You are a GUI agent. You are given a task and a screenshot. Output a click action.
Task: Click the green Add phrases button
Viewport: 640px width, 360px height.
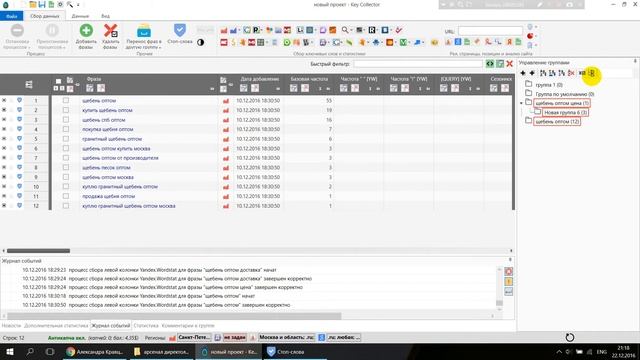[x=86, y=36]
